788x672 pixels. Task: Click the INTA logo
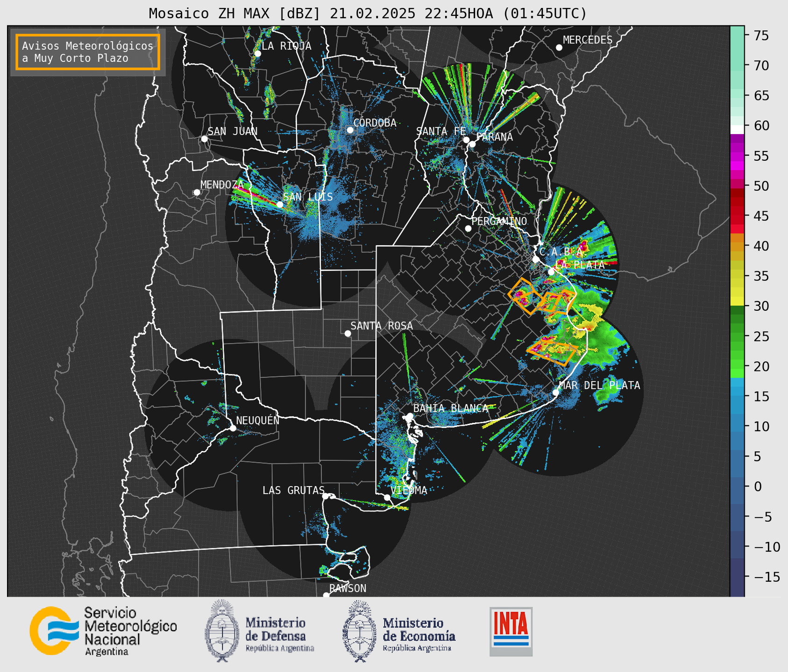coord(511,631)
